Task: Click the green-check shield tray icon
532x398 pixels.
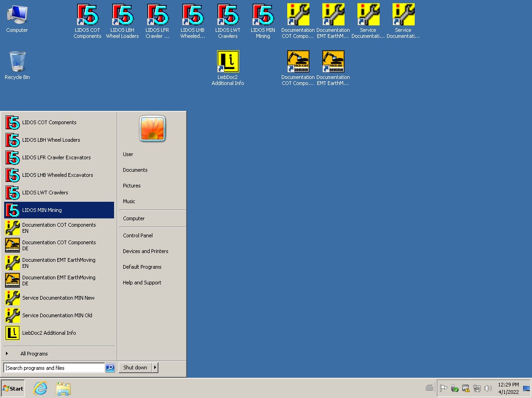Action: point(454,388)
